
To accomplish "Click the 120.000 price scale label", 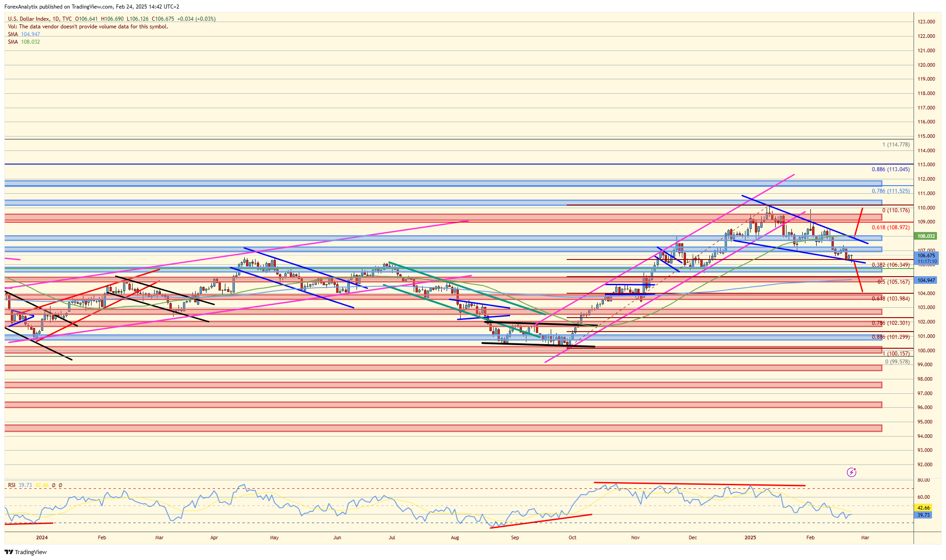I will pos(926,65).
